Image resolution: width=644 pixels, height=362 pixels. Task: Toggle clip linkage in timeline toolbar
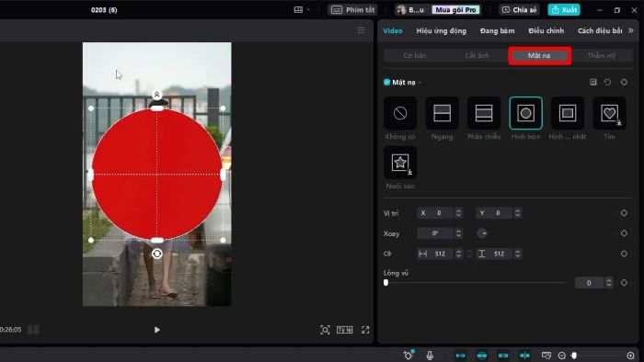(503, 356)
